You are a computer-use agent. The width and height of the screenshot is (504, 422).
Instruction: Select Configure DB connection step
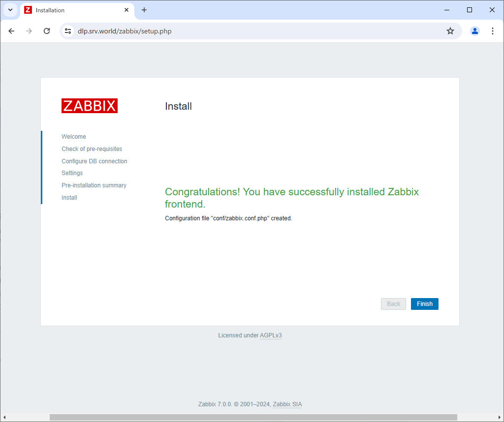(94, 161)
